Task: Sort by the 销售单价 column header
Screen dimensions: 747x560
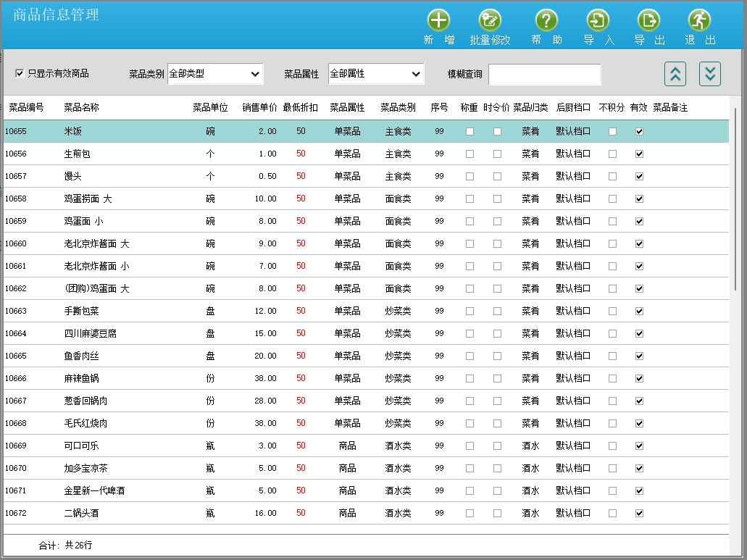Action: (x=259, y=108)
